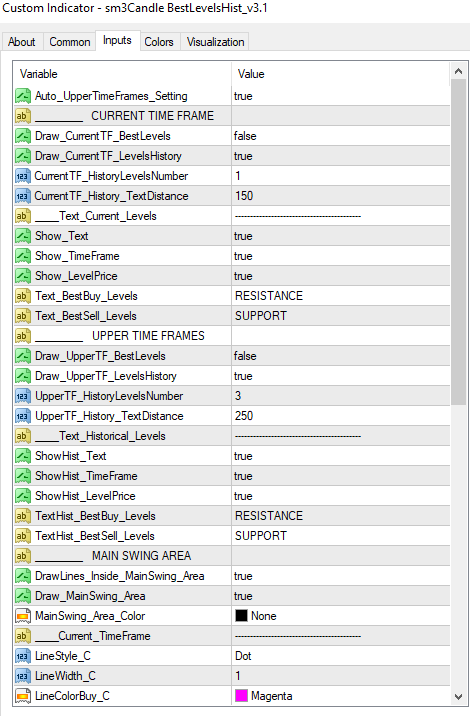Click the color icon beside LineColorBuy_C
Image resolution: width=470 pixels, height=716 pixels.
point(22,696)
